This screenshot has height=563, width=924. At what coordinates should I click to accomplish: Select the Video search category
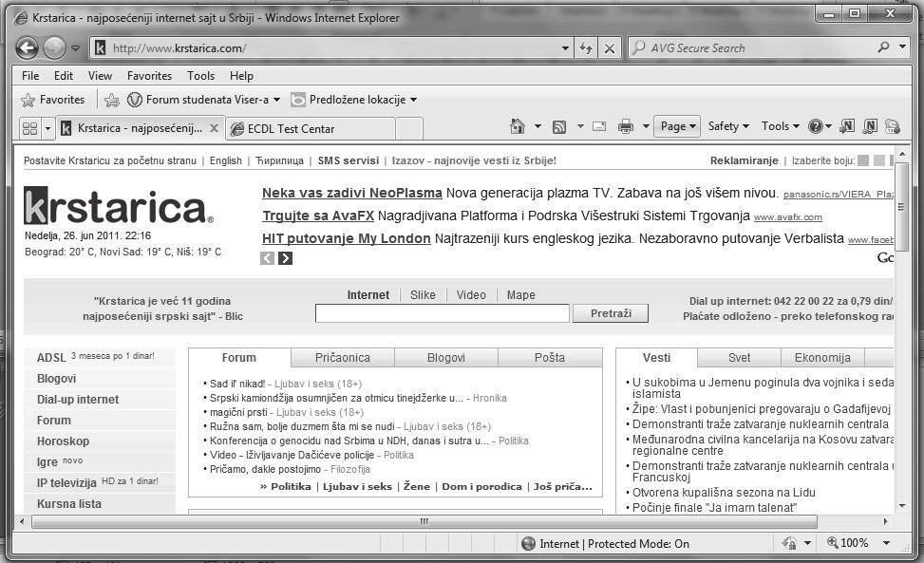click(x=471, y=295)
